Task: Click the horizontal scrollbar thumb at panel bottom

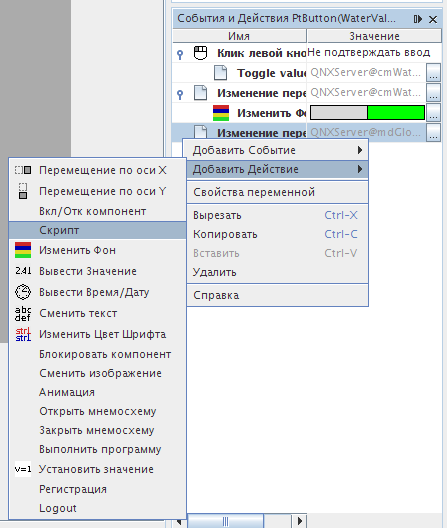Action: (225, 521)
